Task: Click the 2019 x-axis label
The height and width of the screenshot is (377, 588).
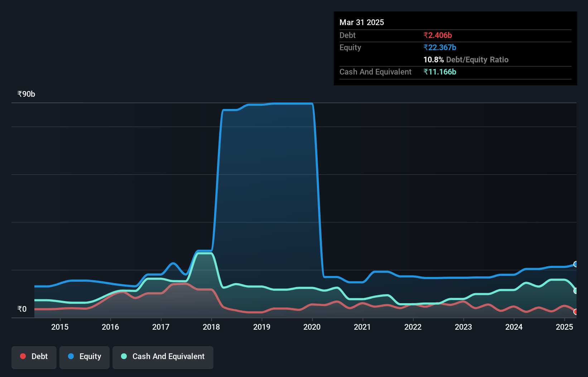Action: pos(262,327)
